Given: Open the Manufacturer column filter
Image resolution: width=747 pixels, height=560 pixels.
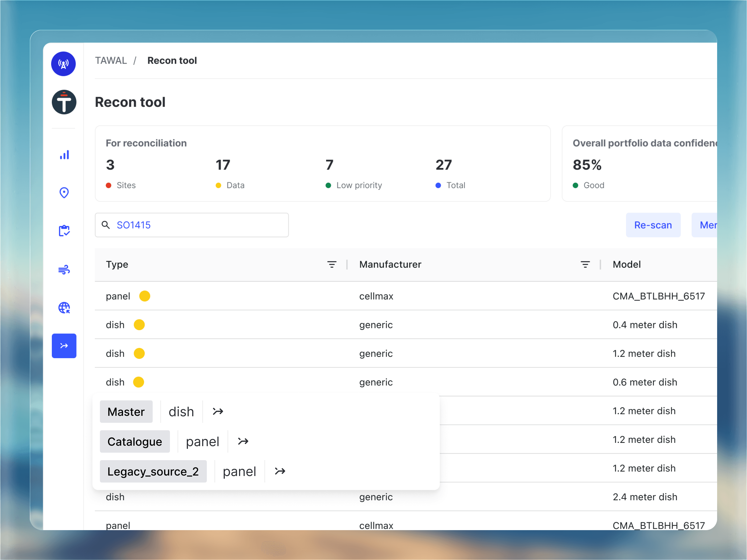Looking at the screenshot, I should (585, 264).
